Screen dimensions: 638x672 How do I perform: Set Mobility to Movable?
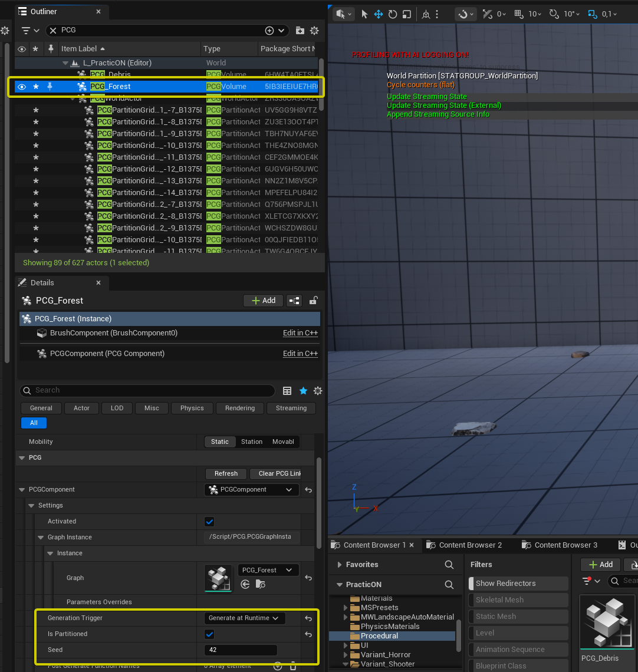pyautogui.click(x=283, y=442)
